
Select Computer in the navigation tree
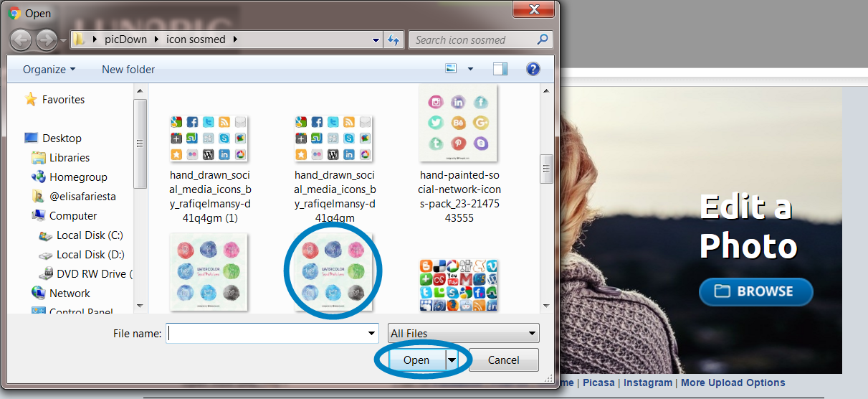73,216
